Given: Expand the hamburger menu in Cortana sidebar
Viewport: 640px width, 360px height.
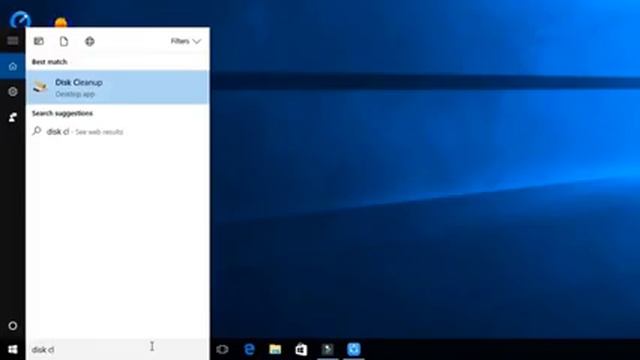Looking at the screenshot, I should (x=13, y=41).
